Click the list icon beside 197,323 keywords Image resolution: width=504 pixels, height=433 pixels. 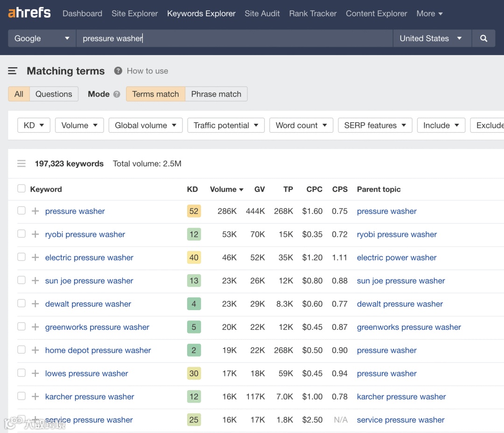pyautogui.click(x=21, y=163)
